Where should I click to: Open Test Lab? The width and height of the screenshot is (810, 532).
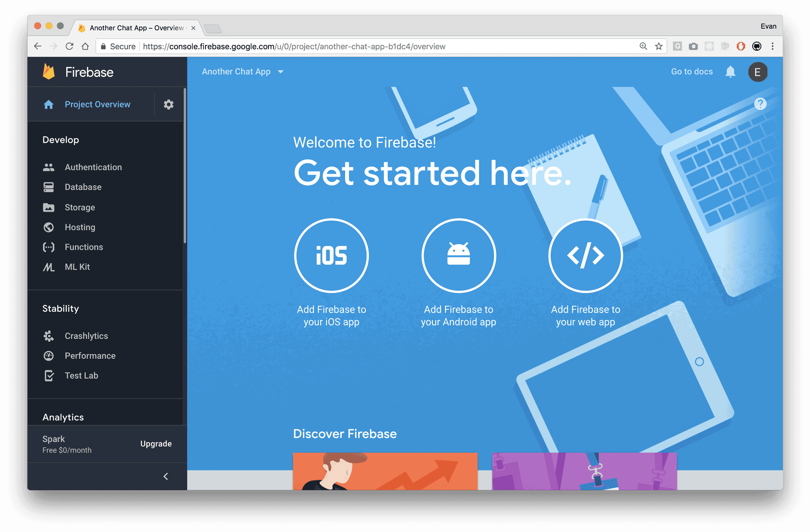[81, 375]
